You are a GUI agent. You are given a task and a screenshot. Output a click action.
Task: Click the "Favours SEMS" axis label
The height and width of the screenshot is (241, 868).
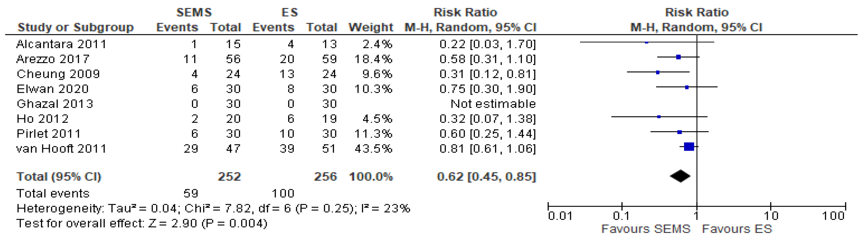pyautogui.click(x=645, y=229)
